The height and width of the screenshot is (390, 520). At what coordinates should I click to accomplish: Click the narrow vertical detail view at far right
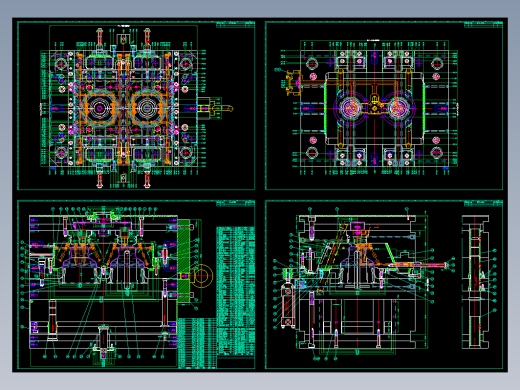pos(475,282)
